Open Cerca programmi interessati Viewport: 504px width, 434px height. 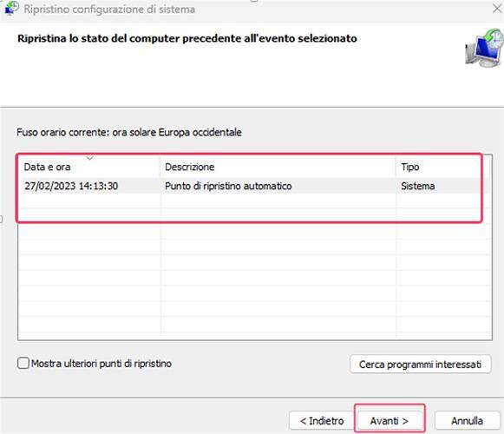(x=420, y=365)
